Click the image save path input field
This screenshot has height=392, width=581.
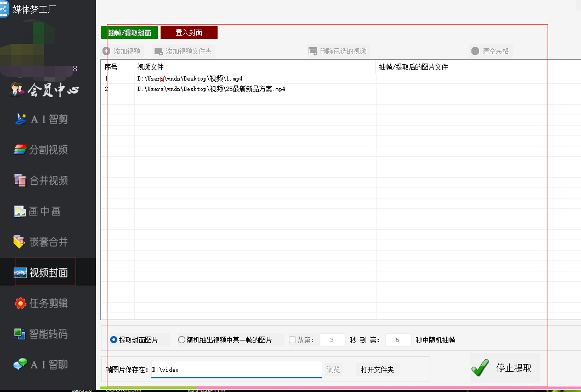pos(236,370)
